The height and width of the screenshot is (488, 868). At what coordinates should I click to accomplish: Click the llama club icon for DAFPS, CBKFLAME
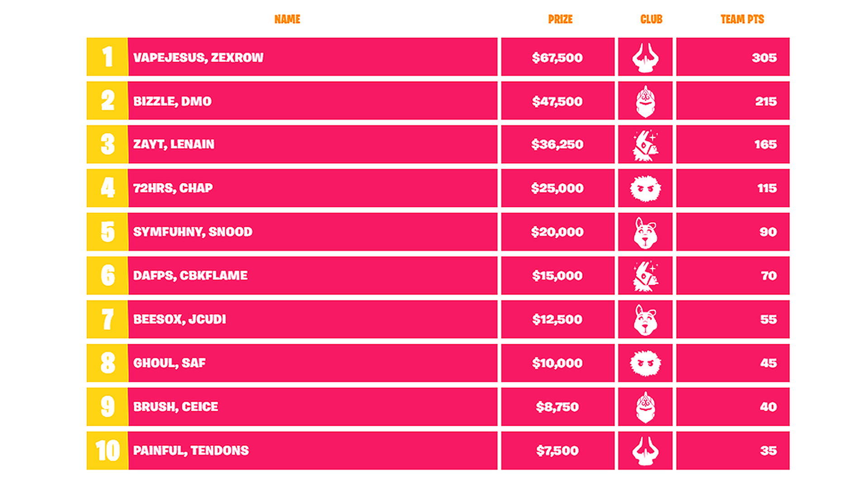click(646, 276)
